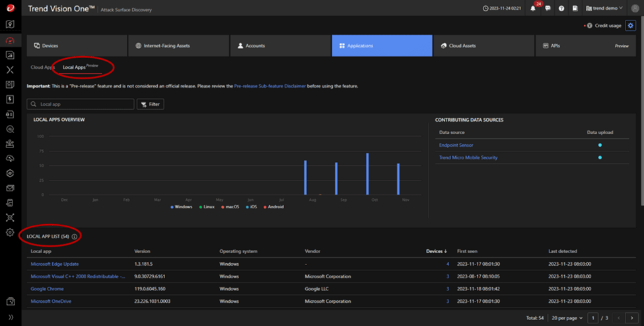Open the Microsoft OneDrive app link

pos(51,301)
